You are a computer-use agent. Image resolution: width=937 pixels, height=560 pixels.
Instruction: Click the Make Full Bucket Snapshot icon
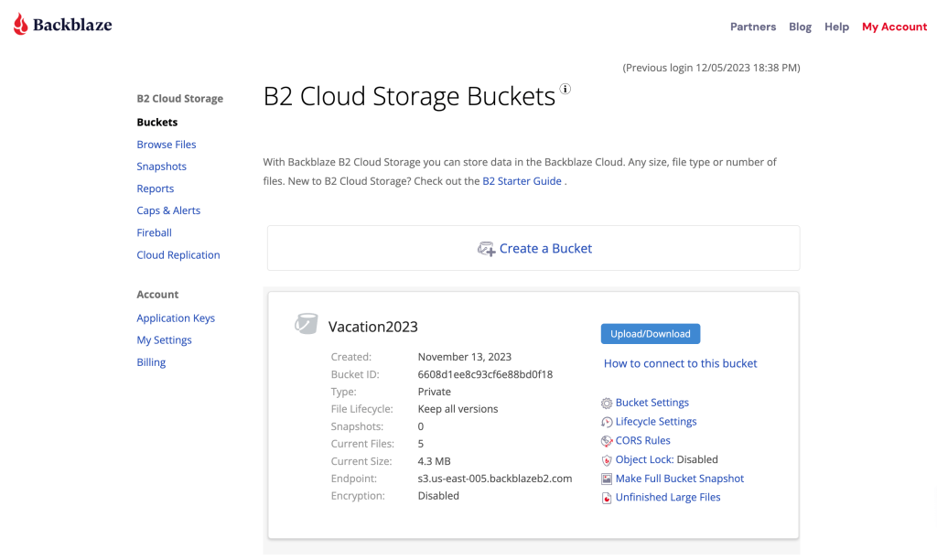coord(607,479)
